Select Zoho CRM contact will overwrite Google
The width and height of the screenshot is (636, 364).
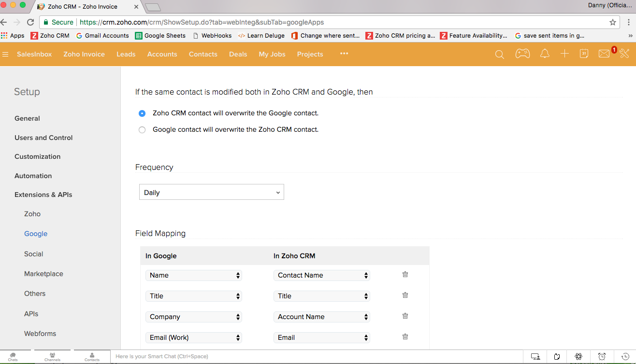(142, 113)
